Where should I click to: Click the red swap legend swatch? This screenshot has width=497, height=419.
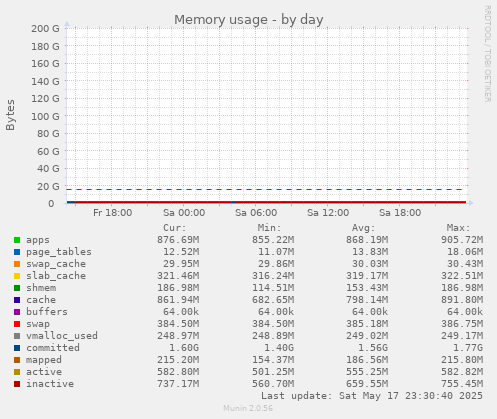[17, 324]
